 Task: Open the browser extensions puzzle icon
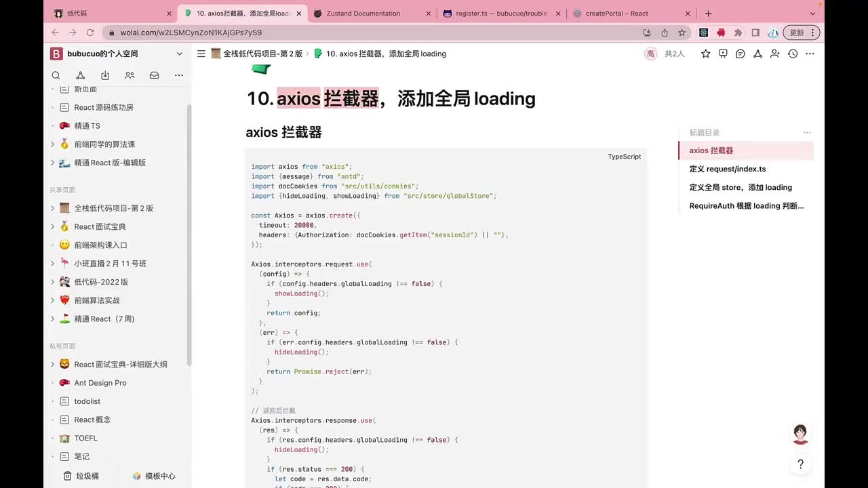tap(738, 33)
